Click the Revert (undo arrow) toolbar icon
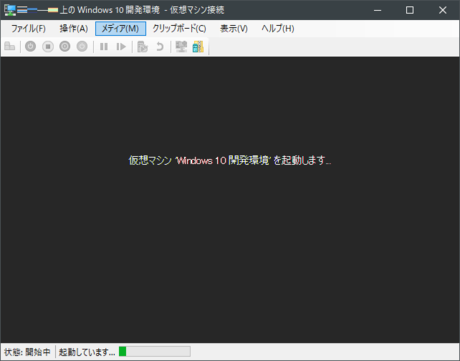 click(x=160, y=46)
